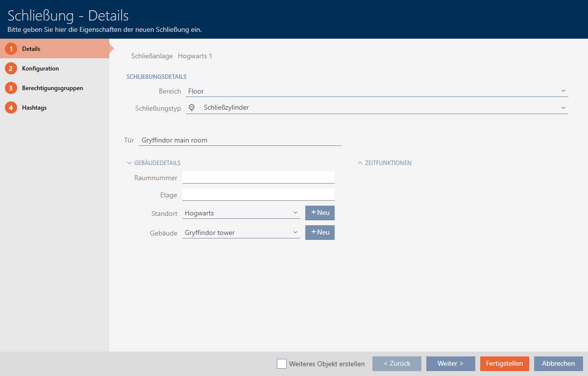Click the step 1 Details number icon
This screenshot has width=588, height=376.
11,49
